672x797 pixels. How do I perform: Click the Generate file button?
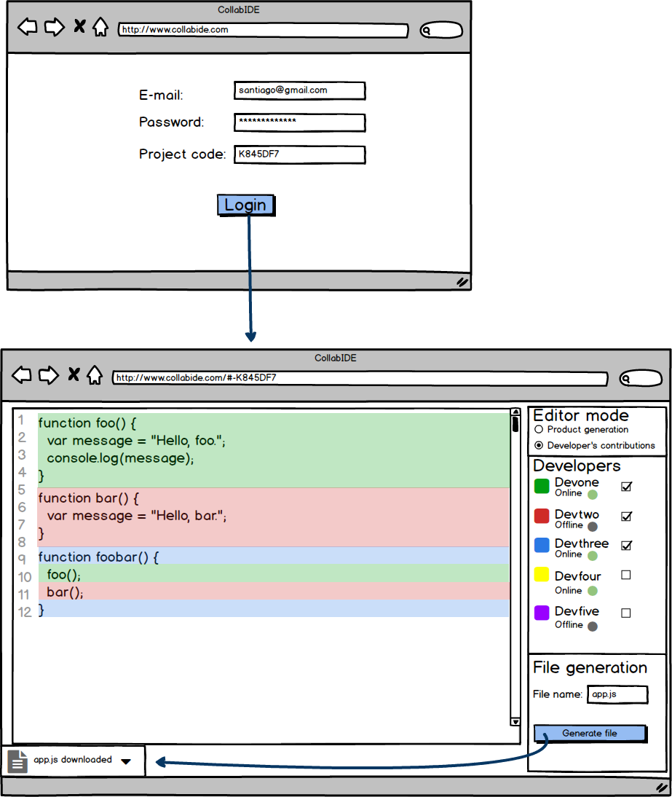click(x=590, y=733)
